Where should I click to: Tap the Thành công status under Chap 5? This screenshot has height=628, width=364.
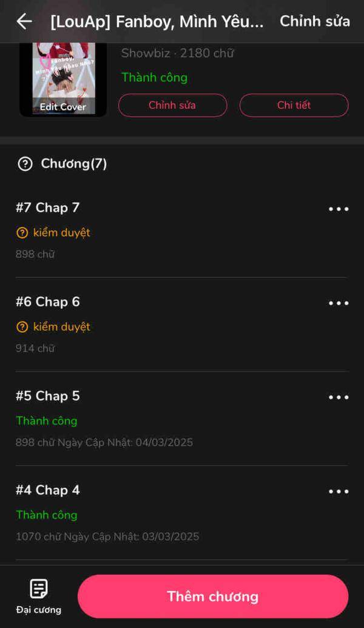47,421
